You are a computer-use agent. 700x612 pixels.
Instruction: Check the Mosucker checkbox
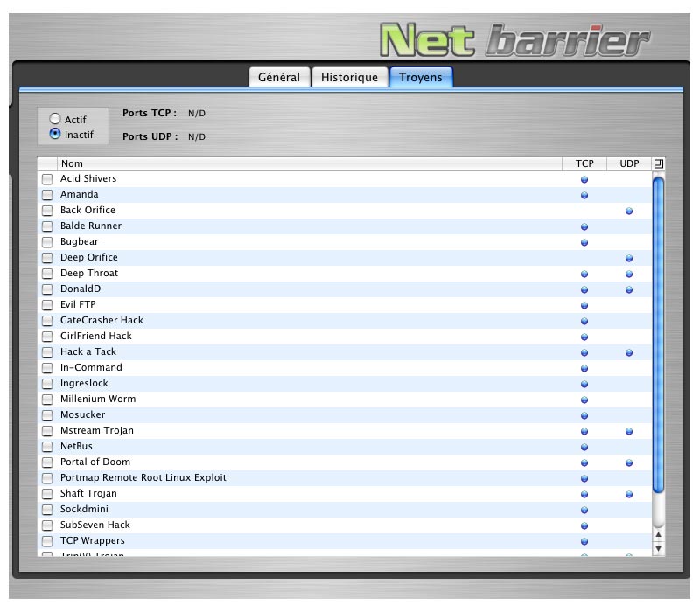(47, 415)
